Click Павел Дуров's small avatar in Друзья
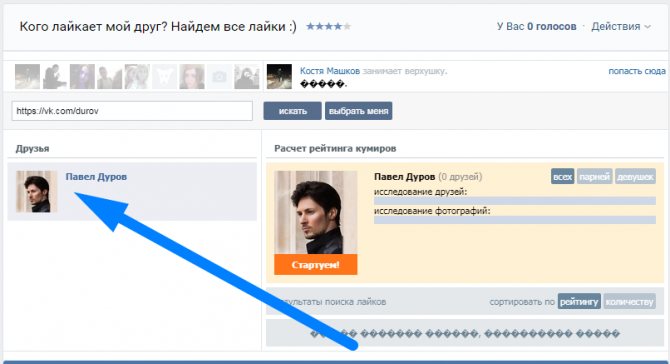670x364 pixels. coord(36,191)
